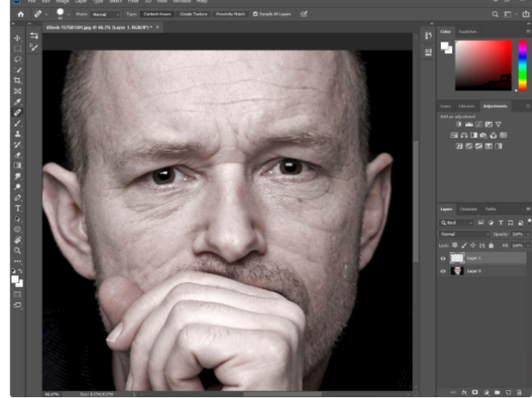Open the layer blend mode dropdown
Viewport: 532px width, 398px height.
[x=464, y=234]
